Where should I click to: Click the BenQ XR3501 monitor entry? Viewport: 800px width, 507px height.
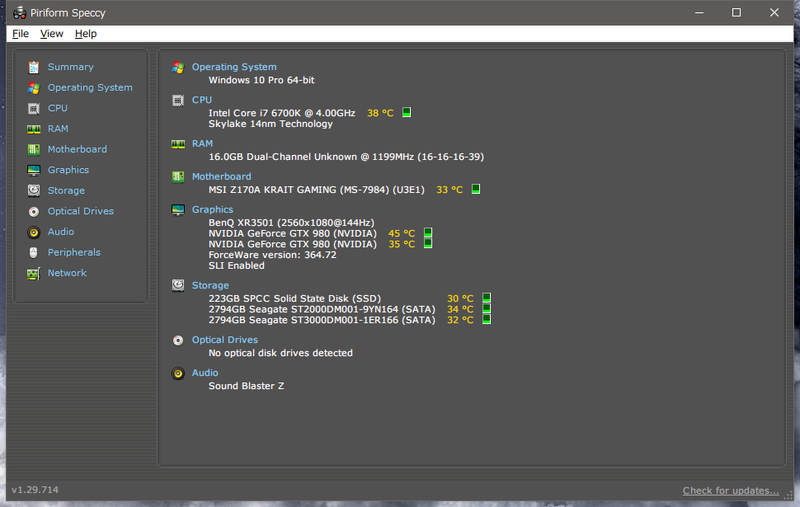[291, 222]
